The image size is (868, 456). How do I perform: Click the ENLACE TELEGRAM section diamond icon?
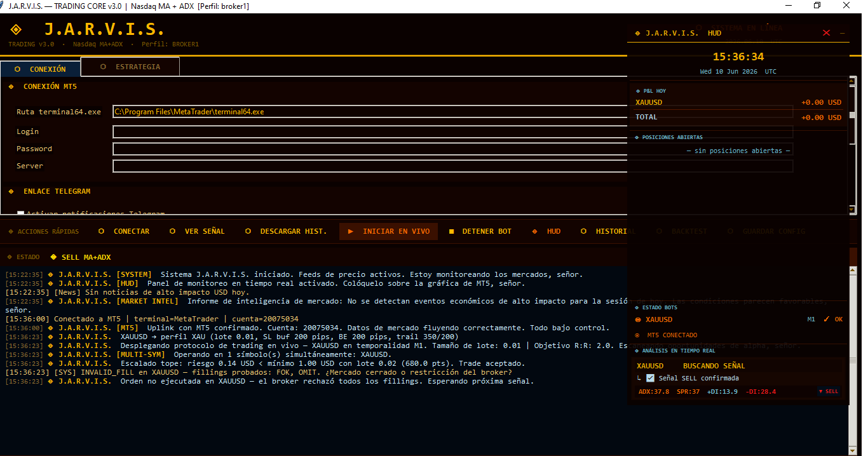[x=11, y=191]
